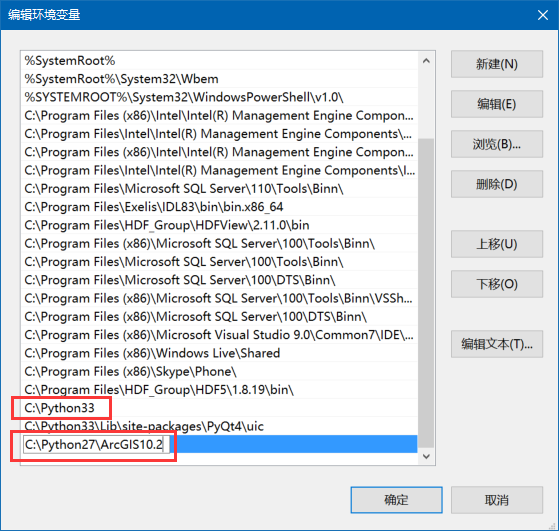559x531 pixels.
Task: Click the path list scrollbar thumb
Action: [426, 293]
